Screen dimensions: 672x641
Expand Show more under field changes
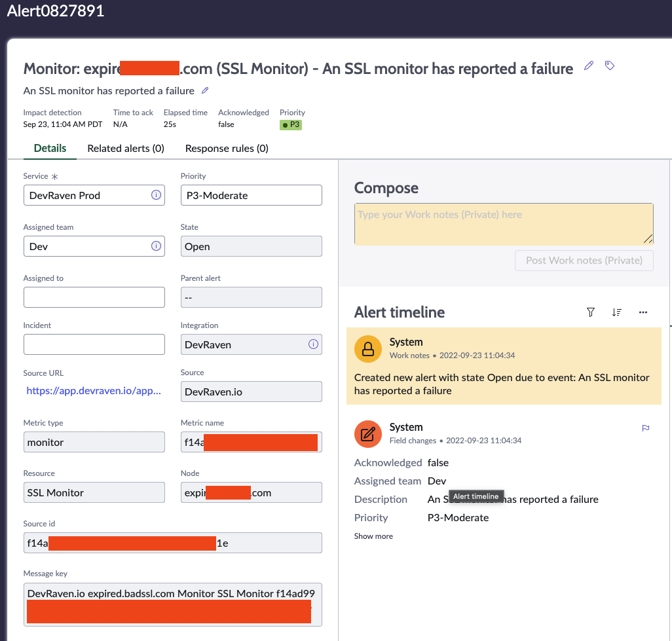click(373, 536)
